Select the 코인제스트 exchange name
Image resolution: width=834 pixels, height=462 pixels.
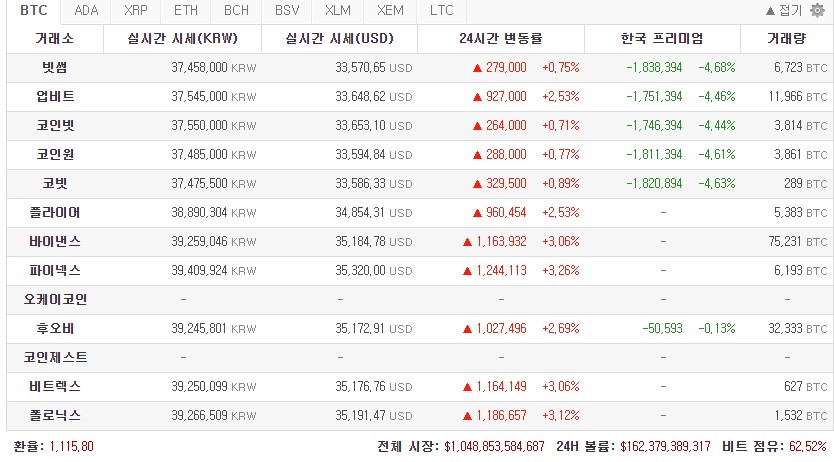55,357
